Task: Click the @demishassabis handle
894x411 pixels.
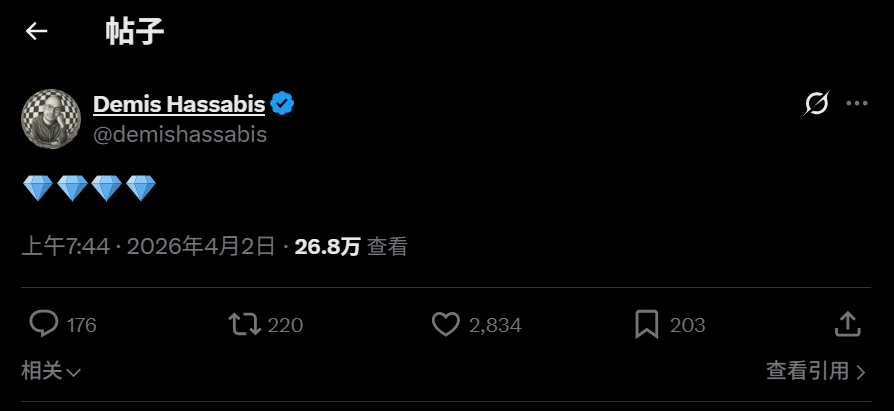Action: coord(180,134)
